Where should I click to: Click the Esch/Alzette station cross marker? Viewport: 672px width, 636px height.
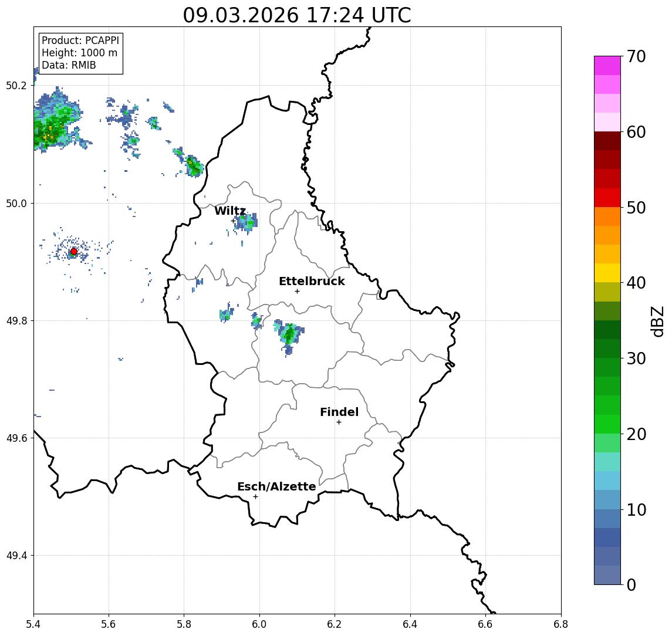[255, 497]
